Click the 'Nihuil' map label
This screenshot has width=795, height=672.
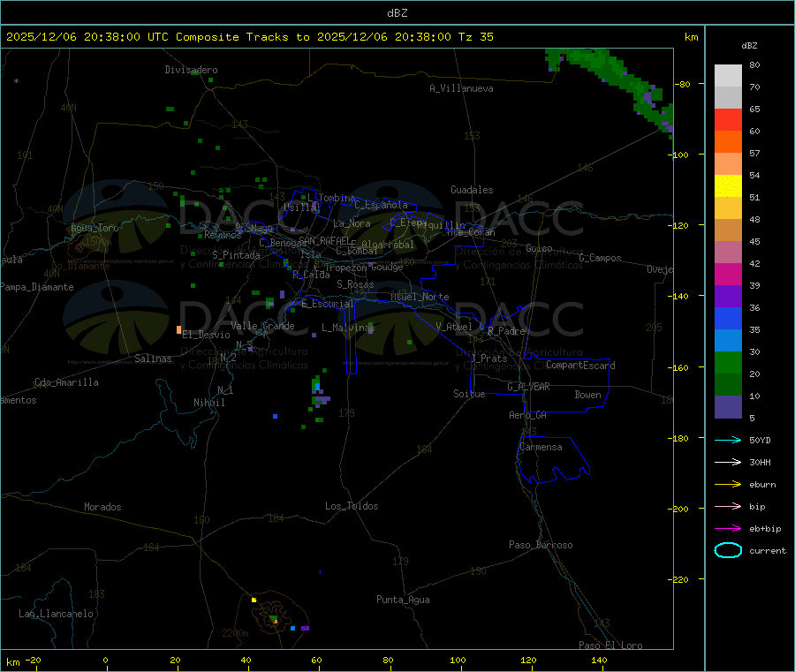(208, 403)
